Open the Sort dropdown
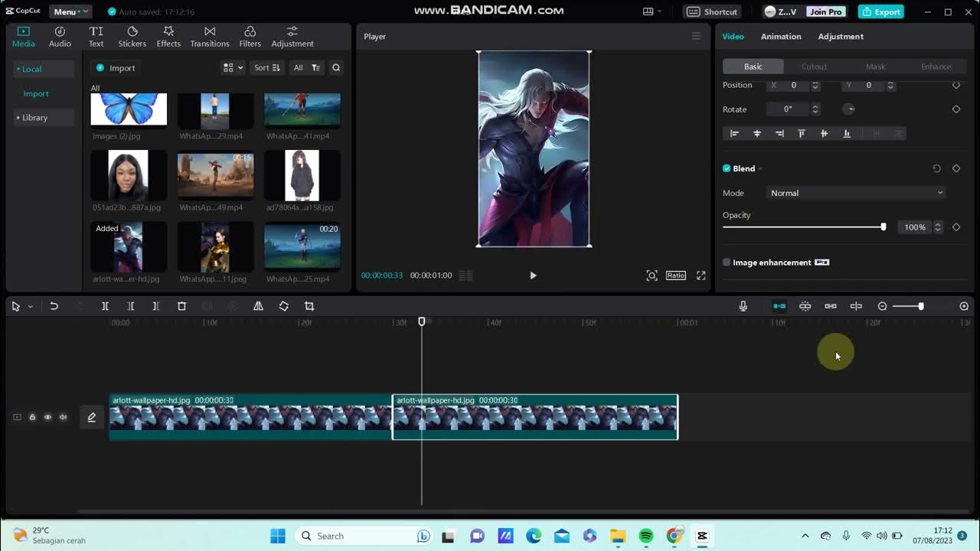Screen dimensions: 980x551 tap(267, 68)
